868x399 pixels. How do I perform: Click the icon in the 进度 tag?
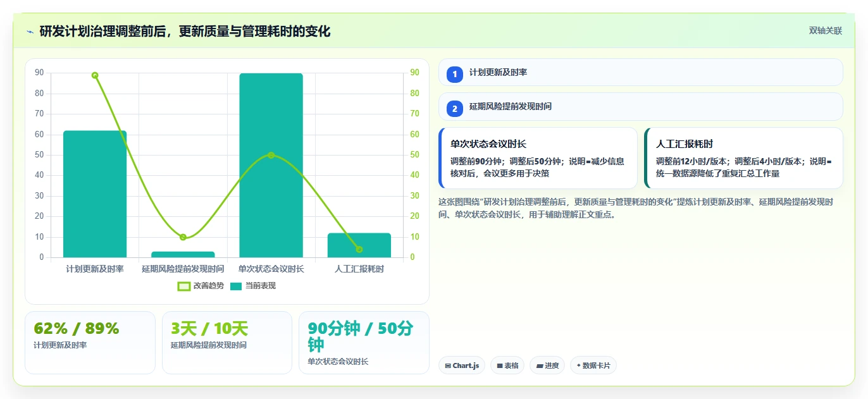tap(539, 365)
